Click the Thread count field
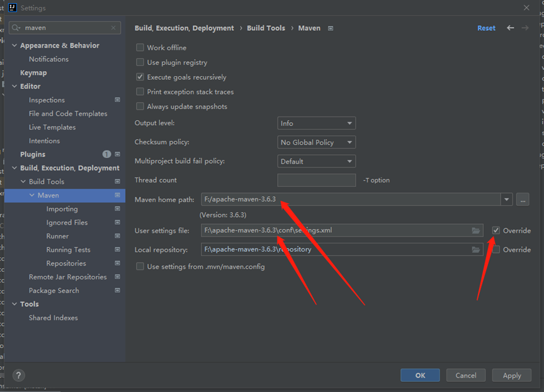This screenshot has width=544, height=392. (317, 180)
